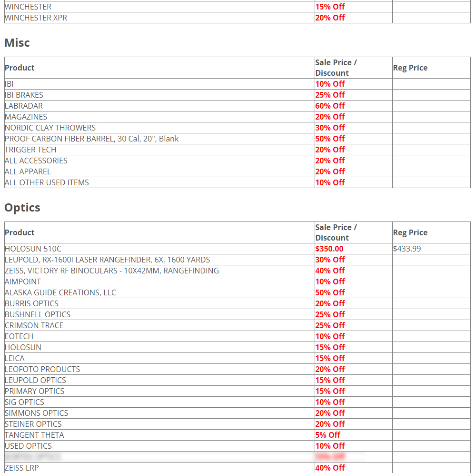Click the HOLOSUN 510C product name
This screenshot has height=473, width=476.
33,249
